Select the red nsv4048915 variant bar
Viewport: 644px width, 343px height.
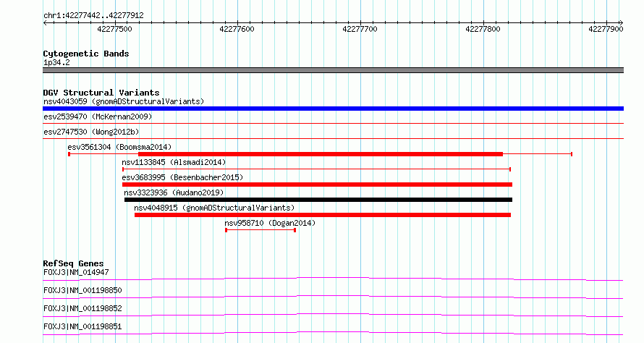323,215
